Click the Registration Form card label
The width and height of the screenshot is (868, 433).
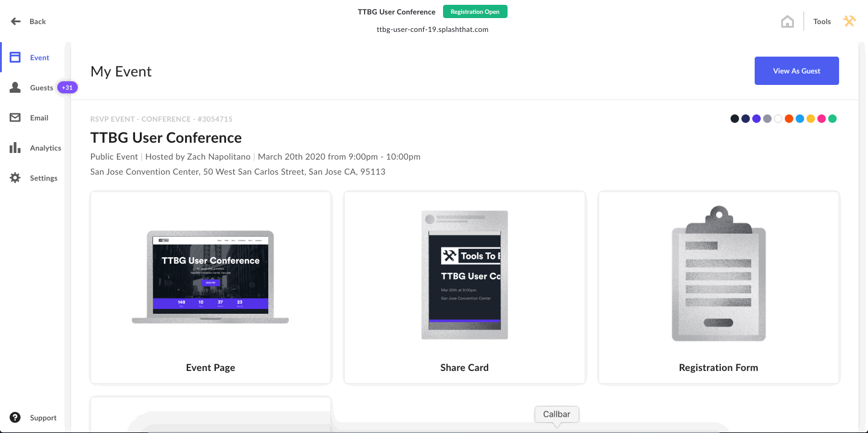(719, 367)
